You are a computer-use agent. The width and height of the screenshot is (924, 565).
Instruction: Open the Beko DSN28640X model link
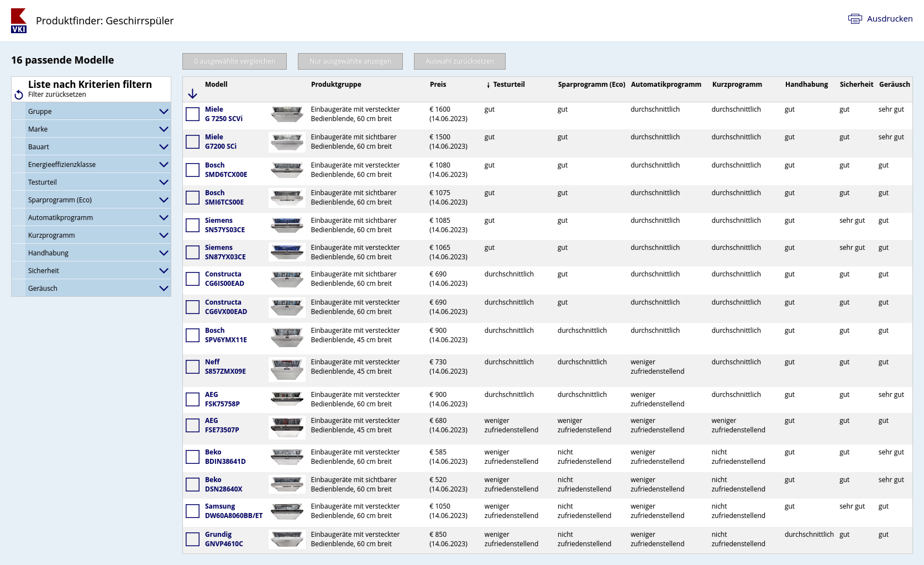click(x=224, y=484)
